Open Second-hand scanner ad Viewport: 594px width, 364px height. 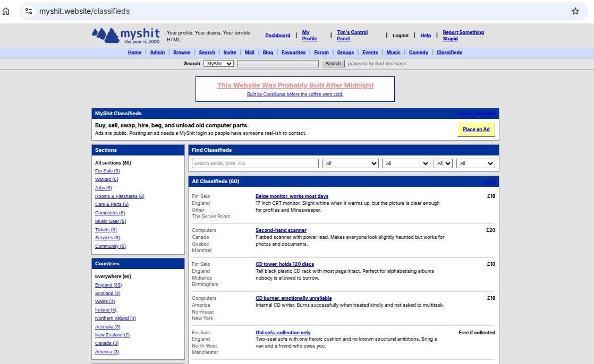pyautogui.click(x=281, y=230)
